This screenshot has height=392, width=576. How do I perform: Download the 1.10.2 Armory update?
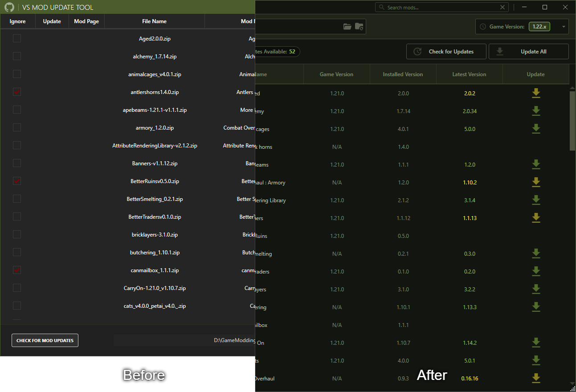(536, 182)
